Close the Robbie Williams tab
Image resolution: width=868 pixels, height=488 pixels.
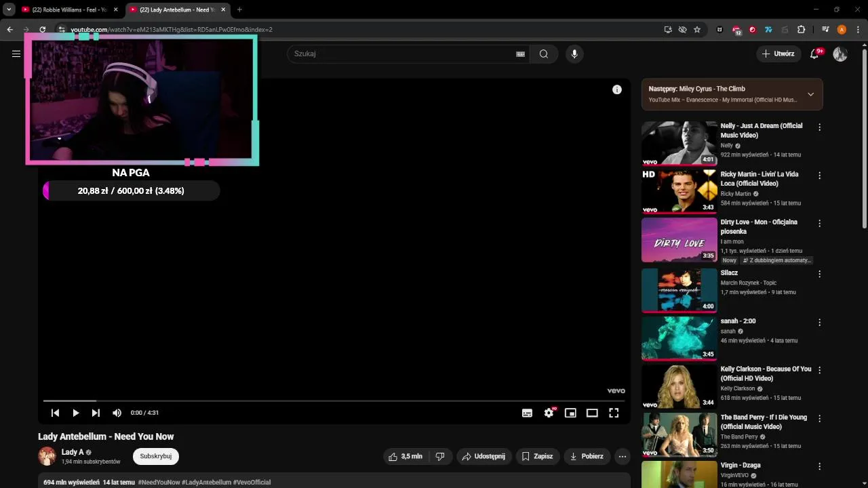pyautogui.click(x=115, y=9)
